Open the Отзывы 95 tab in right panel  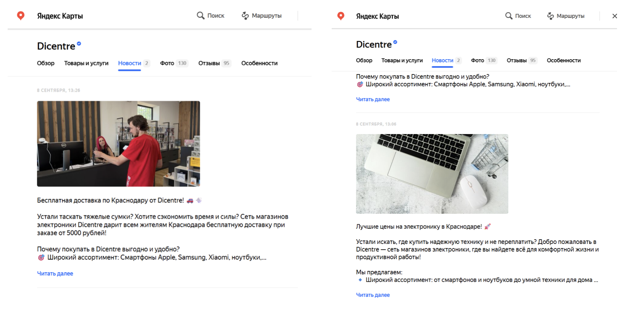tap(522, 60)
